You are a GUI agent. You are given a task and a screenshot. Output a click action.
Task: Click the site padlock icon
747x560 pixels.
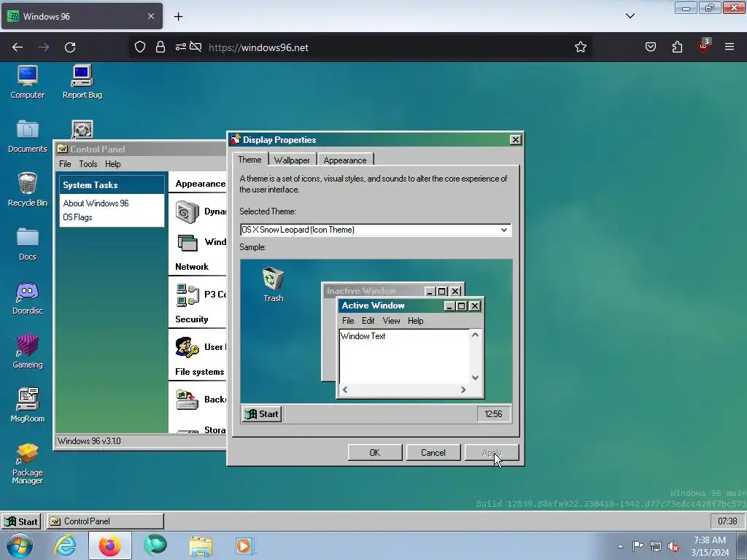click(x=160, y=47)
